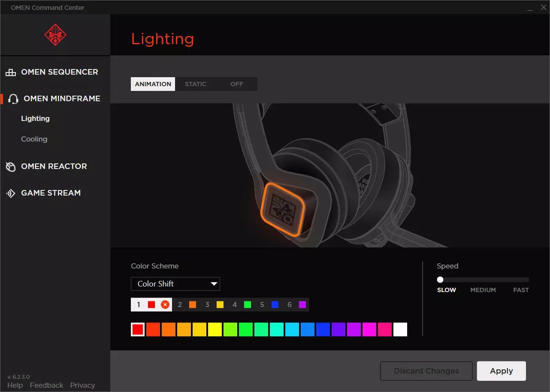The image size is (550, 392).
Task: Pick the red-orange palette swatch
Action: tap(153, 329)
